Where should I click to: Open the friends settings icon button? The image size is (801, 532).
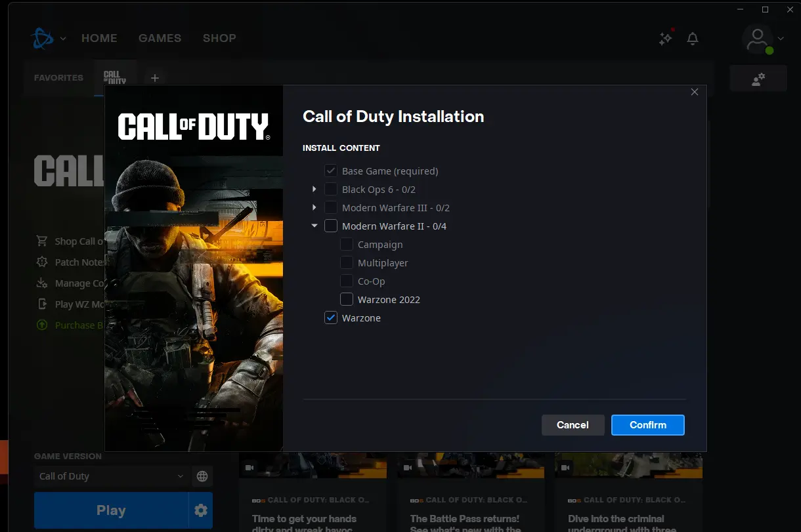(x=758, y=79)
